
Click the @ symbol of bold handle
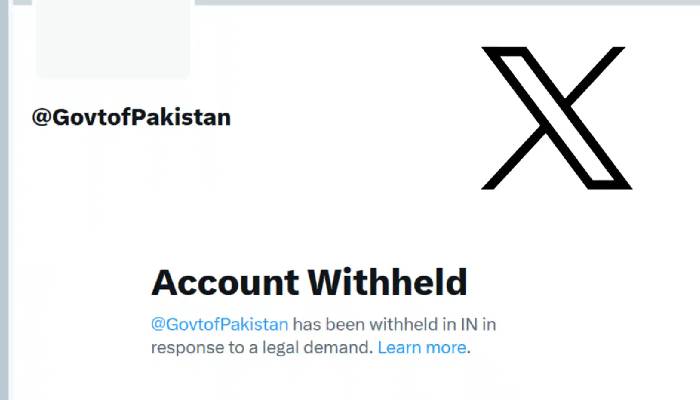coord(42,118)
